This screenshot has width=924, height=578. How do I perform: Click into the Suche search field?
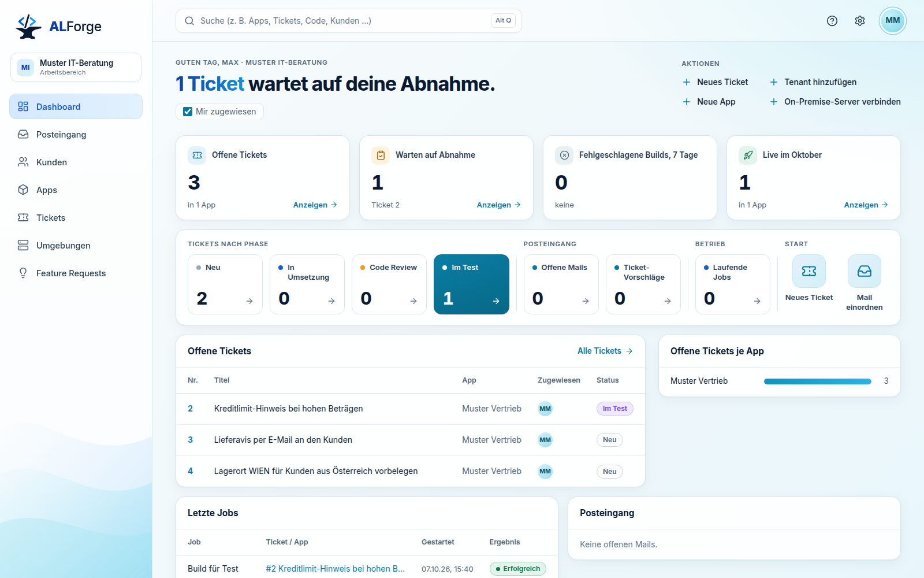click(349, 21)
